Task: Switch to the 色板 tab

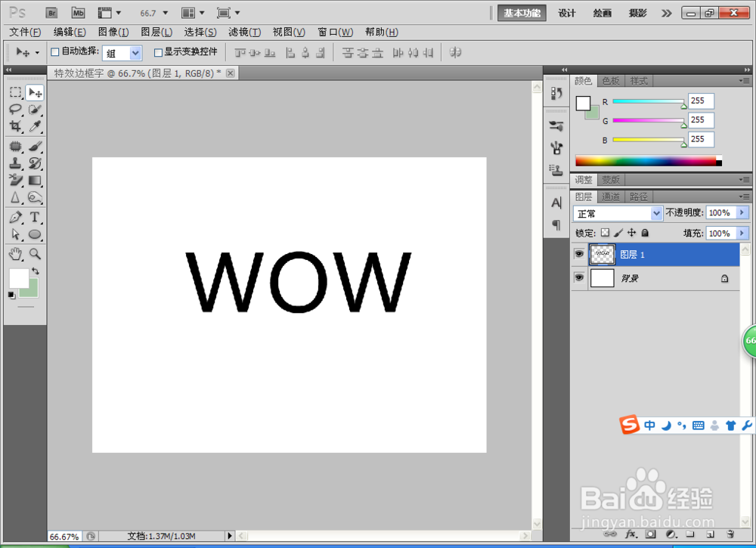Action: pyautogui.click(x=611, y=81)
